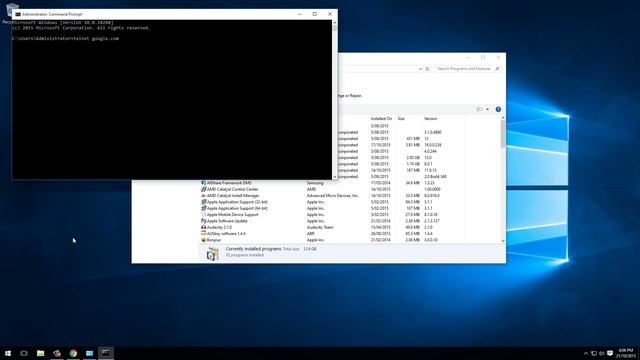Open the address bar history dropdown

pyautogui.click(x=420, y=69)
